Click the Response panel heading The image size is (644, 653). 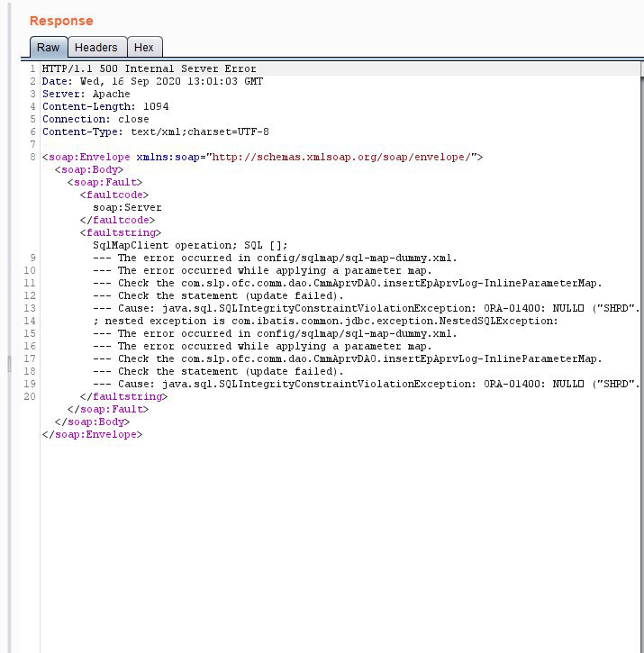coord(61,21)
